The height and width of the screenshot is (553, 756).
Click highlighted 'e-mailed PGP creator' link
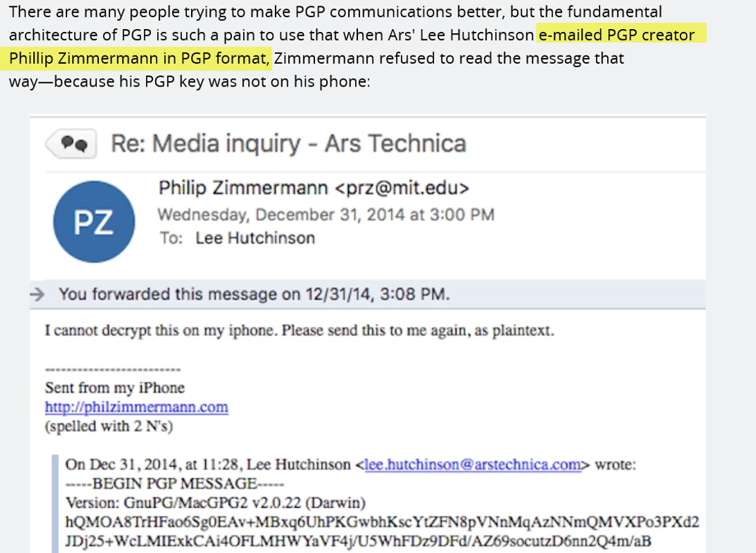tap(617, 35)
